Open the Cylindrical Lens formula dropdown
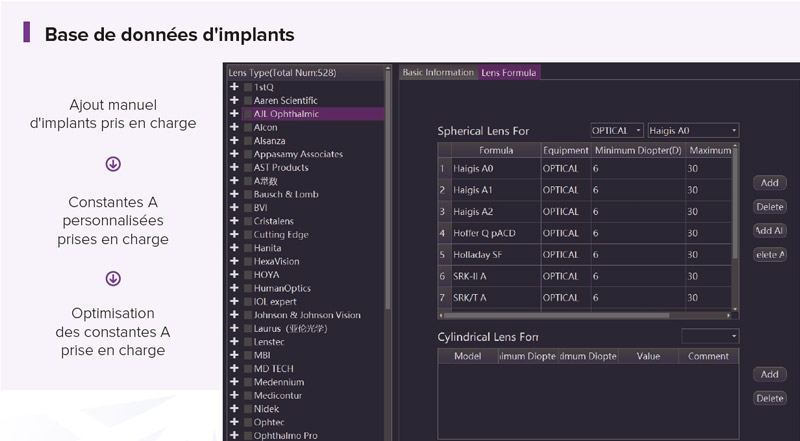800x441 pixels. [710, 336]
